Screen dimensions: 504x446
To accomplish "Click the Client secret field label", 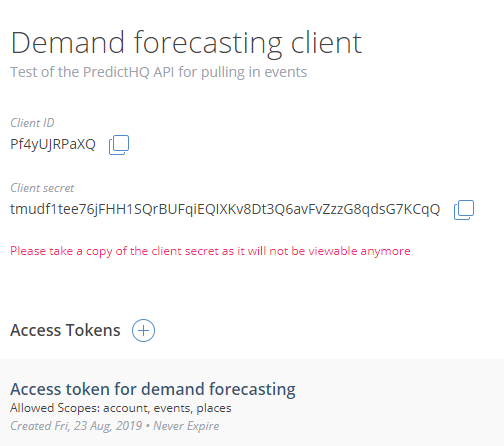I will point(42,188).
